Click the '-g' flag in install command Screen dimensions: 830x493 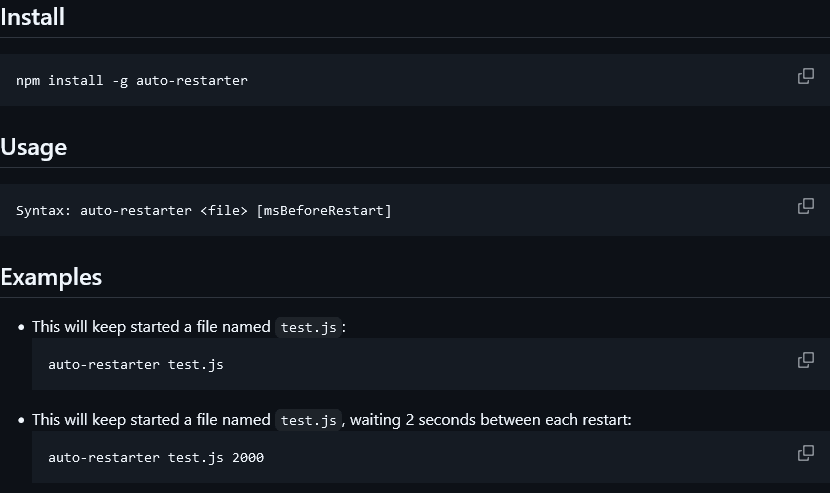pyautogui.click(x=120, y=80)
